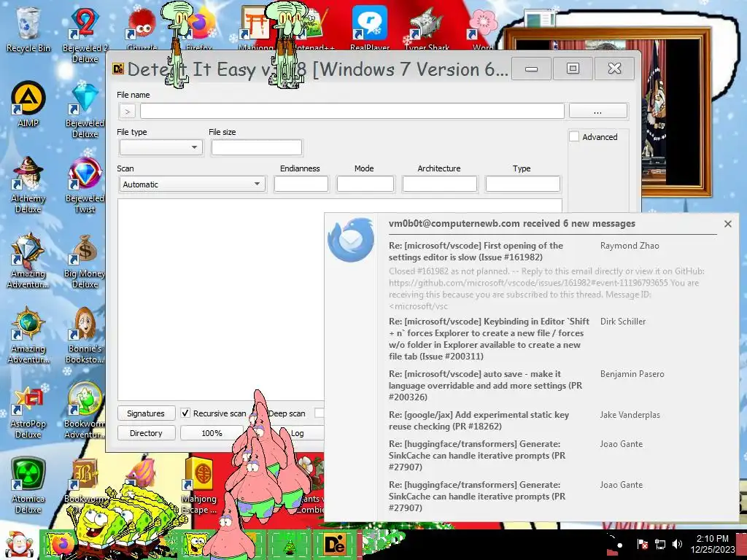Click the Signatures button
The height and width of the screenshot is (560, 747).
tap(146, 413)
